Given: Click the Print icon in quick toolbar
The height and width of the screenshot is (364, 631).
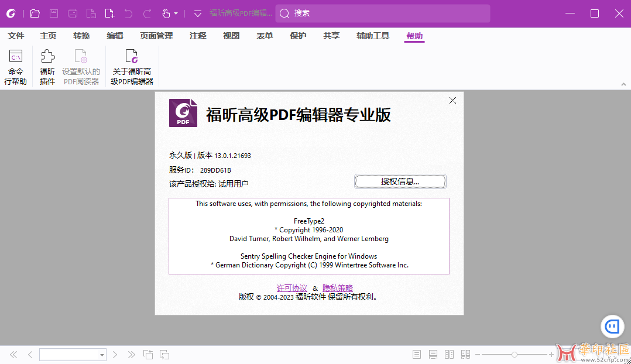Looking at the screenshot, I should point(73,13).
